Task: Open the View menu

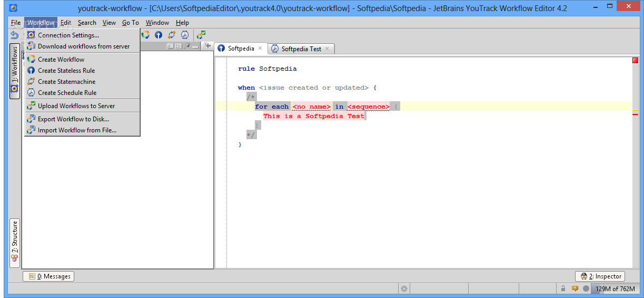Action: [109, 23]
